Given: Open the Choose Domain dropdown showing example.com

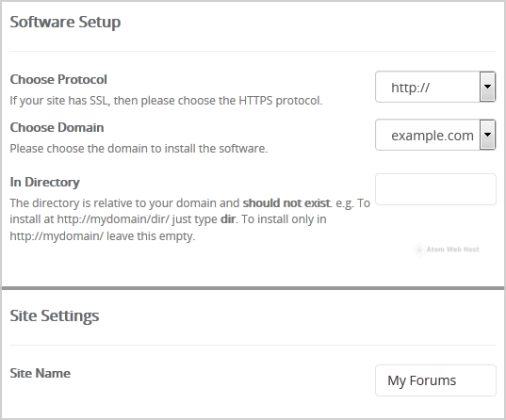Looking at the screenshot, I should click(x=435, y=135).
